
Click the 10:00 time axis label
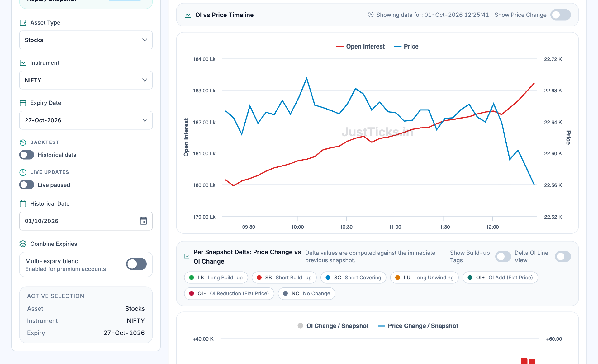click(x=297, y=227)
